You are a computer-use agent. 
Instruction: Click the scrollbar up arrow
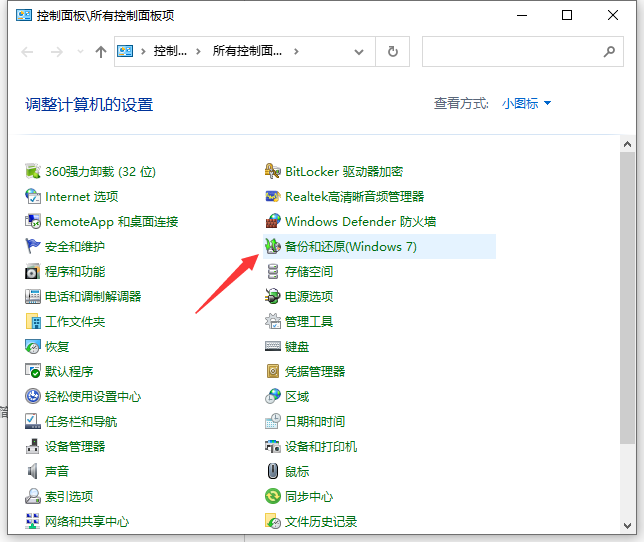coord(627,144)
